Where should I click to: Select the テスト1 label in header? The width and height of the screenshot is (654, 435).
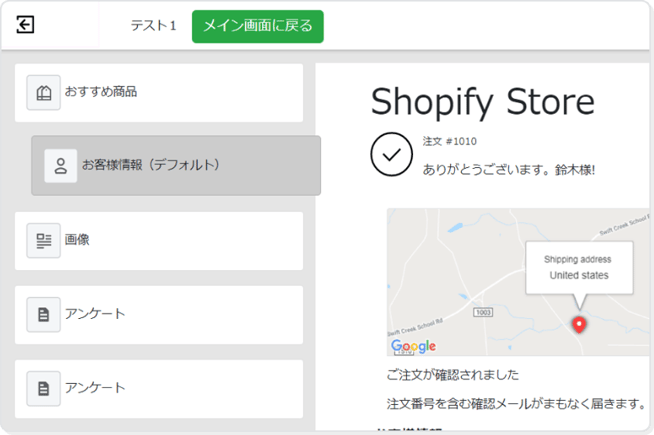[153, 26]
